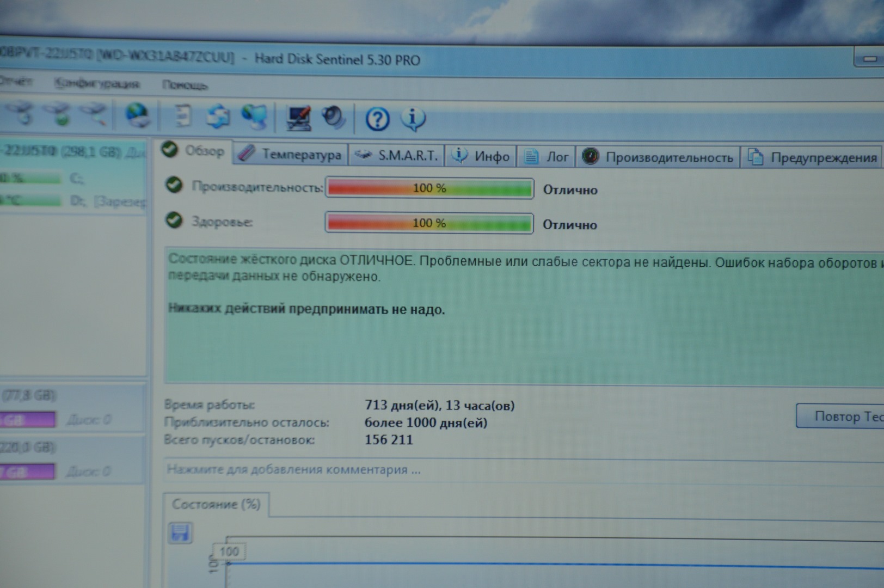The height and width of the screenshot is (588, 884).
Task: Open the Конфигурация menu
Action: tap(97, 84)
